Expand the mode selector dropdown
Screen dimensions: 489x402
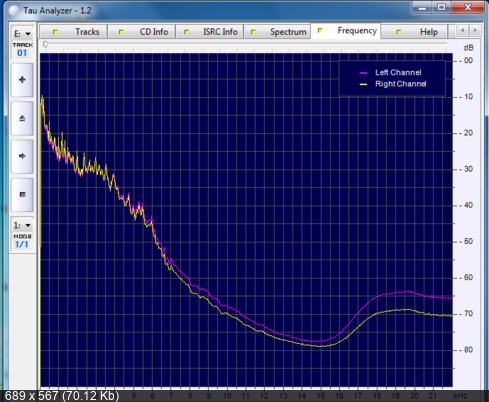(x=22, y=225)
